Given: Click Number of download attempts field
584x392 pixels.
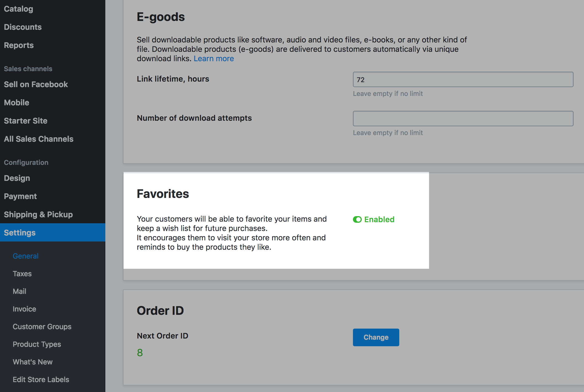Looking at the screenshot, I should [x=463, y=119].
